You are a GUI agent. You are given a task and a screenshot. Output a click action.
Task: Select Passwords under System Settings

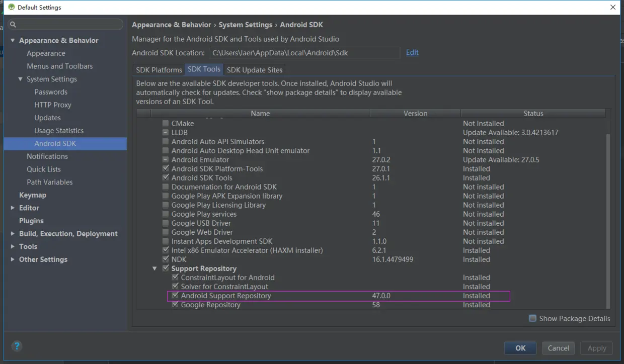pos(51,92)
